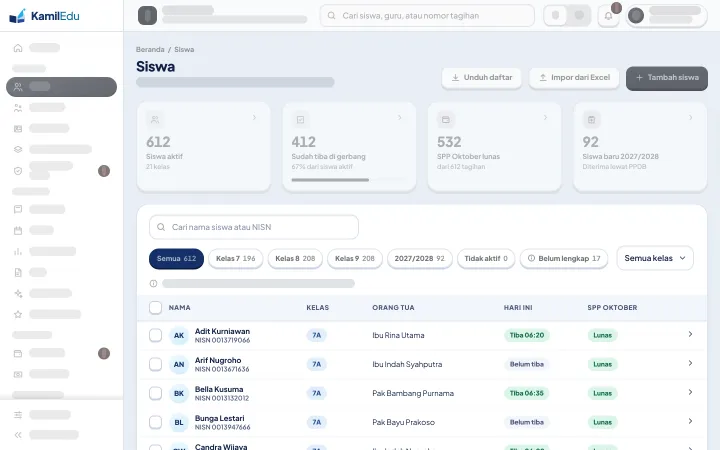Select the Semua 612 filter tab
The height and width of the screenshot is (450, 720).
coord(176,259)
